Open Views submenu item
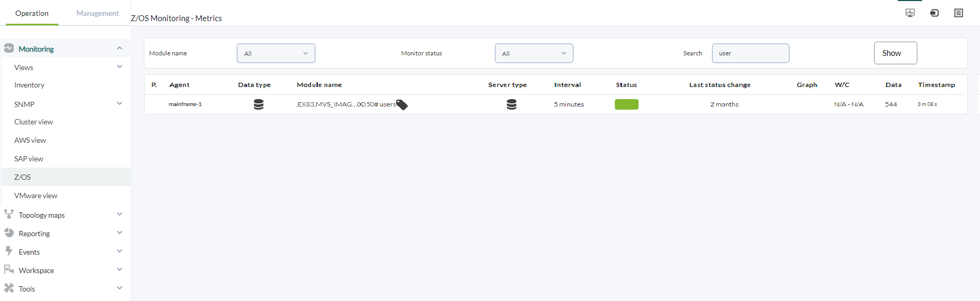 pos(24,67)
